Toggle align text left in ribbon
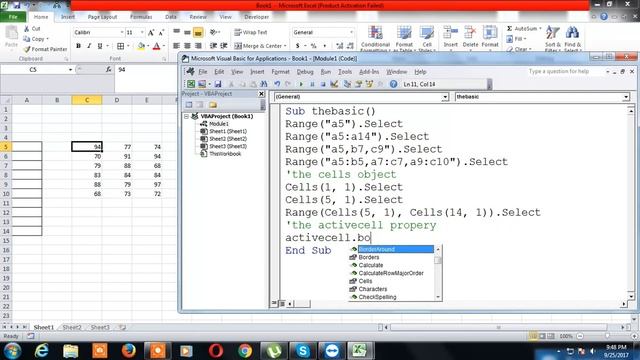640x360 pixels. [x=176, y=46]
